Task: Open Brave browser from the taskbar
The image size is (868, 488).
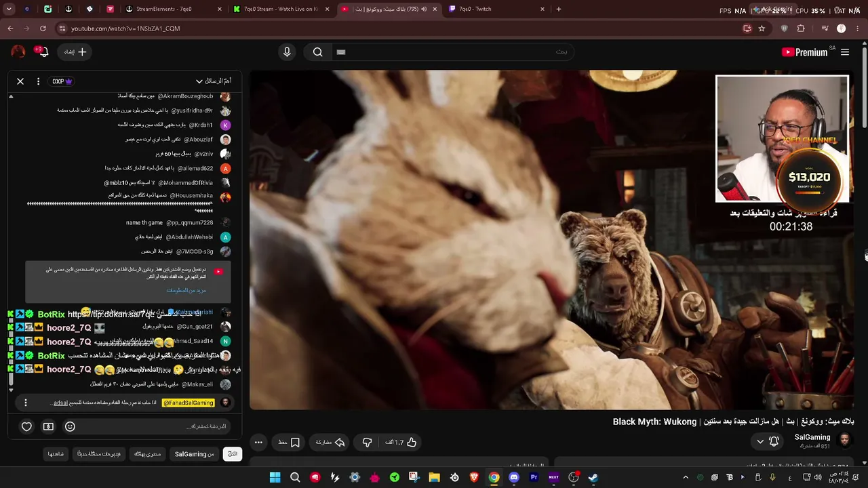Action: [474, 477]
